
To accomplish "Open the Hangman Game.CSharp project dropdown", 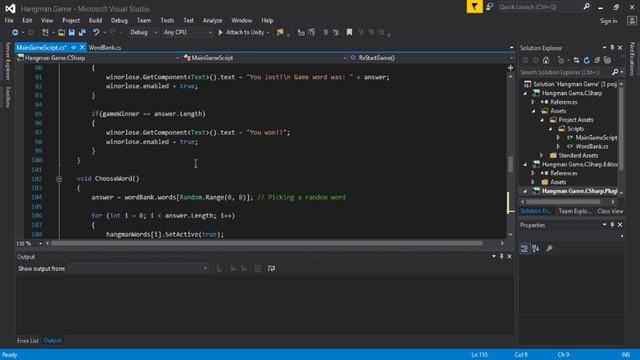I will [x=98, y=58].
